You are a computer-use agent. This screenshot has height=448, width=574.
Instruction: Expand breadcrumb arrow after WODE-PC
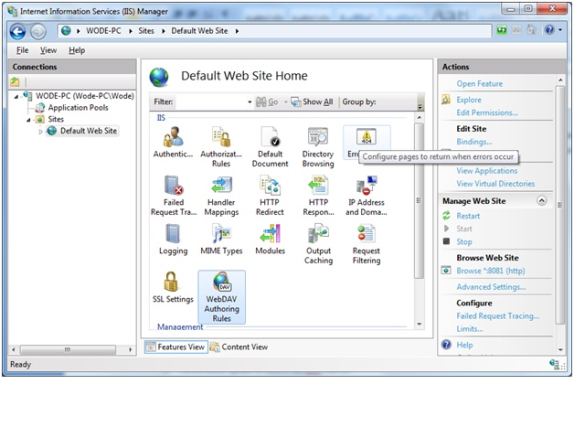pos(131,31)
